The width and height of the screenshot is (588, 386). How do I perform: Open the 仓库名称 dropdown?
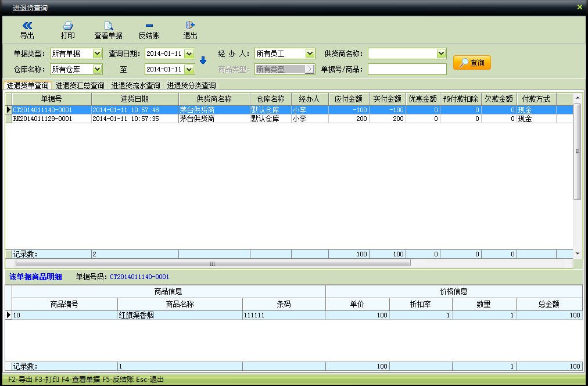[97, 69]
